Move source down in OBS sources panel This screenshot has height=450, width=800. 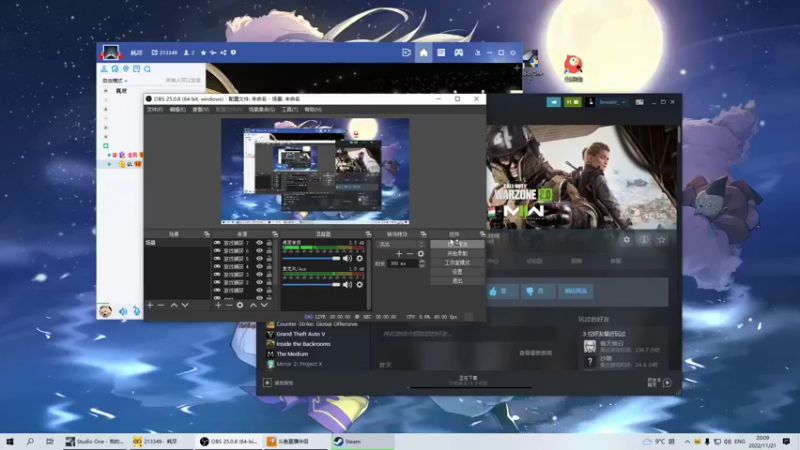tap(264, 305)
